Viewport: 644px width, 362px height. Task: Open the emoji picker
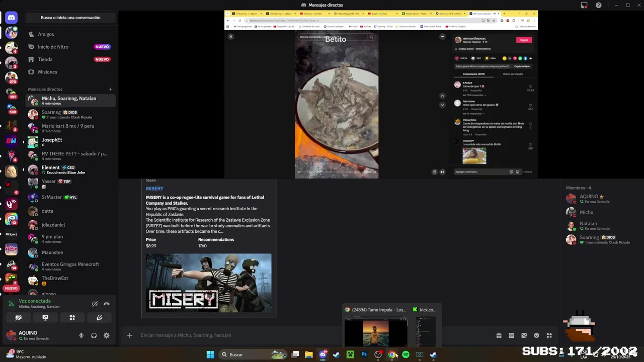point(537,335)
